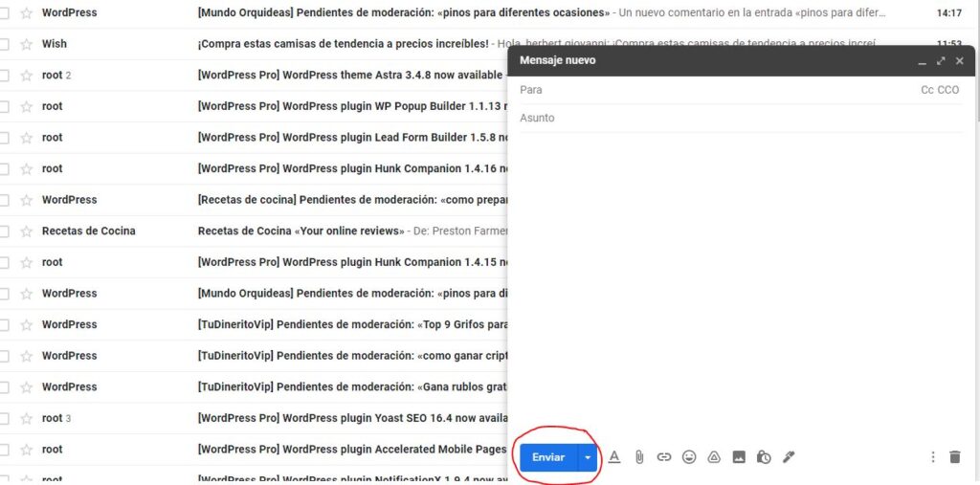Screen dimensions: 980x485
Task: Select checkbox for Recetas de Cocina email
Action: (x=4, y=231)
